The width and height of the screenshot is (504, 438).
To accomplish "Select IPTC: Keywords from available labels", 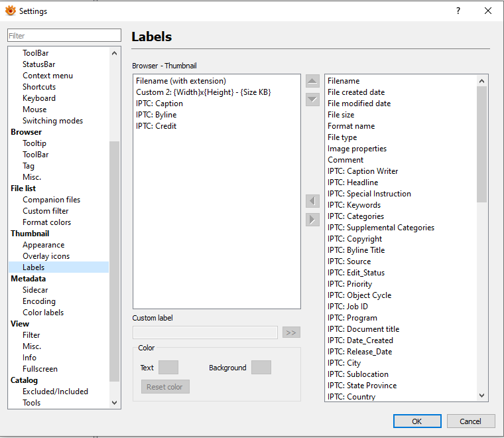I will (354, 205).
